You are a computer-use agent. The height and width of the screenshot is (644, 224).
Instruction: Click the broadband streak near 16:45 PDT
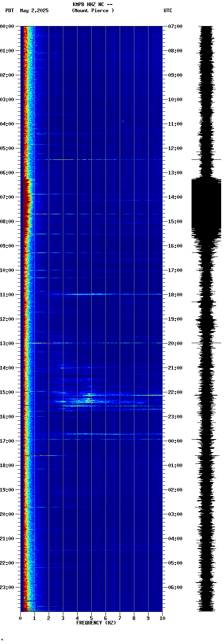114,434
